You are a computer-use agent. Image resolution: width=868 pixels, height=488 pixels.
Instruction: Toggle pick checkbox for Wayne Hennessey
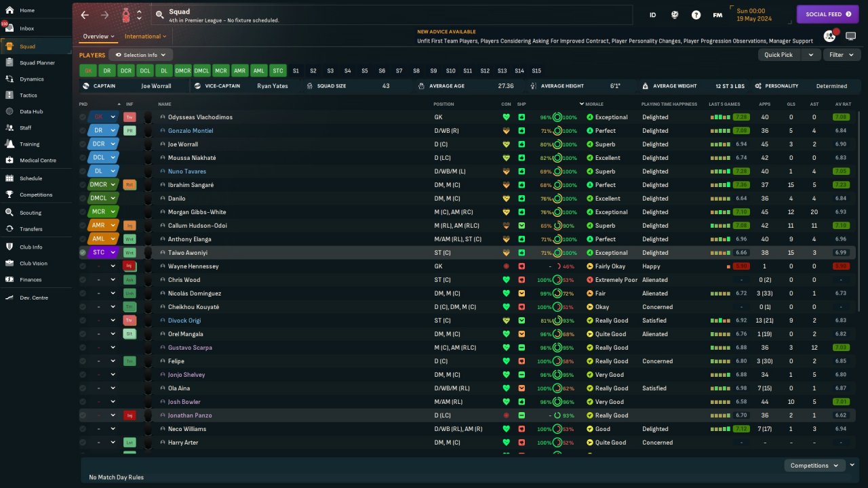(83, 266)
